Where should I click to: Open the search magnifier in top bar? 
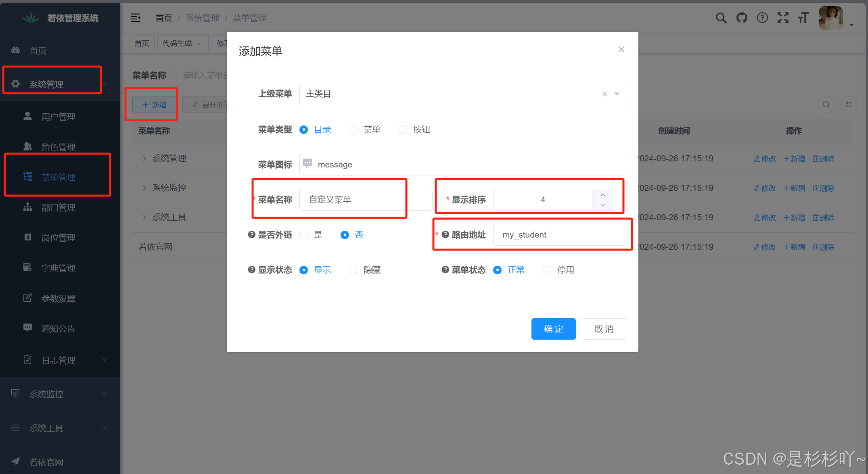pyautogui.click(x=721, y=18)
